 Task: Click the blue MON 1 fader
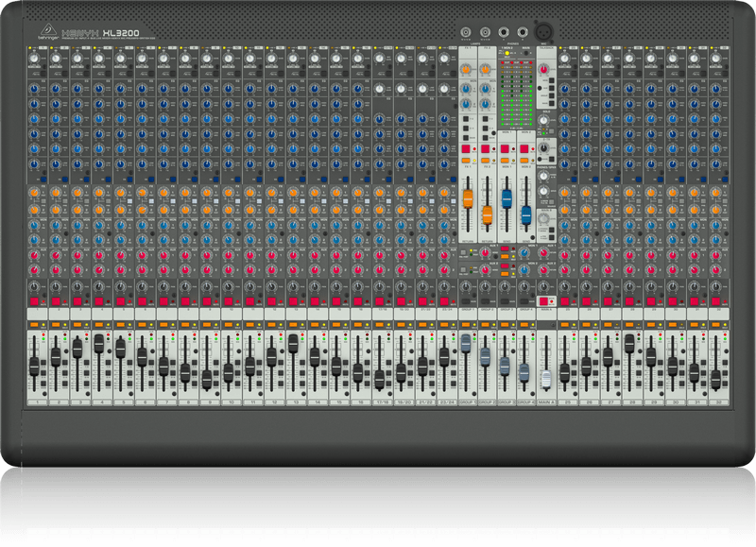tap(507, 197)
